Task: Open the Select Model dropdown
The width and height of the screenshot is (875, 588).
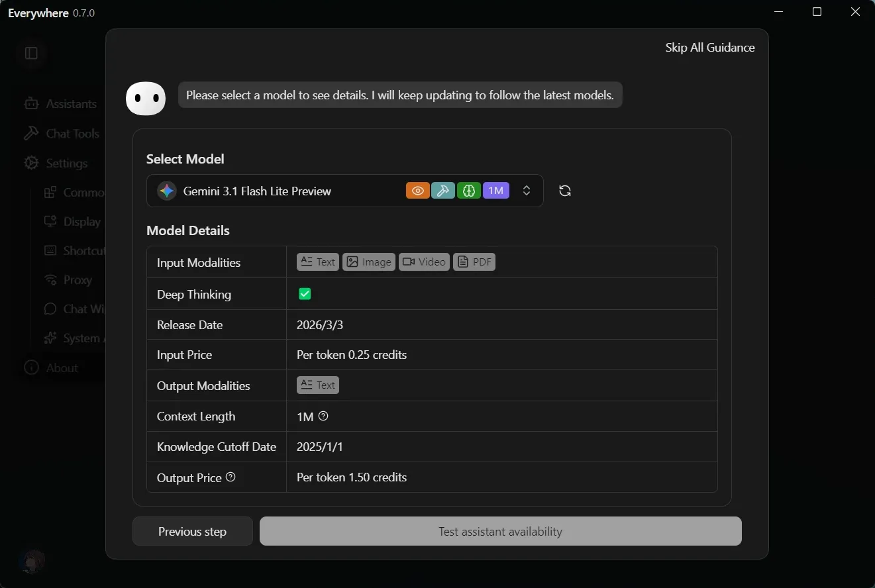Action: [344, 191]
